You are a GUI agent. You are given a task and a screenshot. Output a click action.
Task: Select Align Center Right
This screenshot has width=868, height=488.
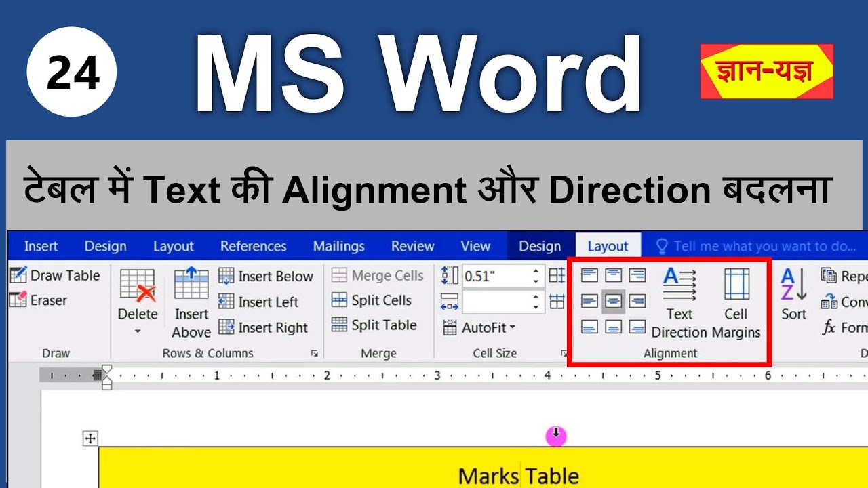tap(637, 301)
